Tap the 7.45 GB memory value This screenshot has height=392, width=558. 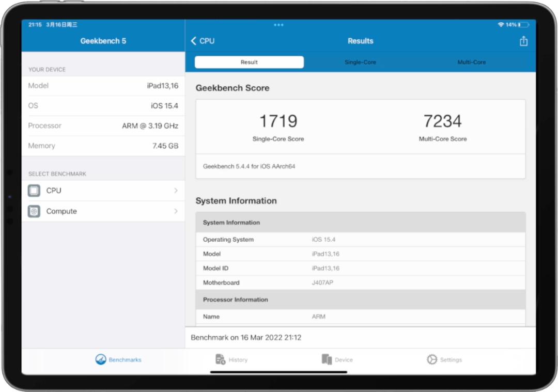165,146
